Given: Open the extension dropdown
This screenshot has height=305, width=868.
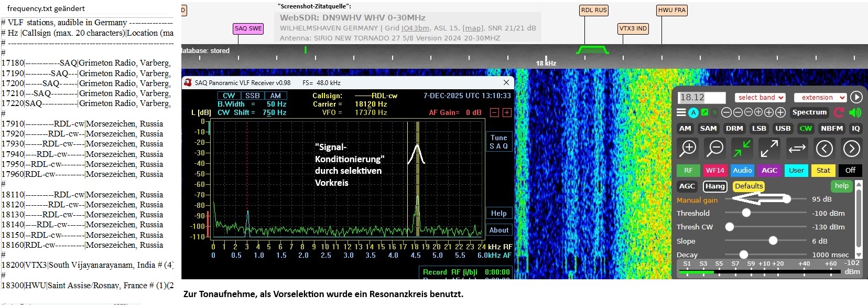Looking at the screenshot, I should (x=820, y=97).
